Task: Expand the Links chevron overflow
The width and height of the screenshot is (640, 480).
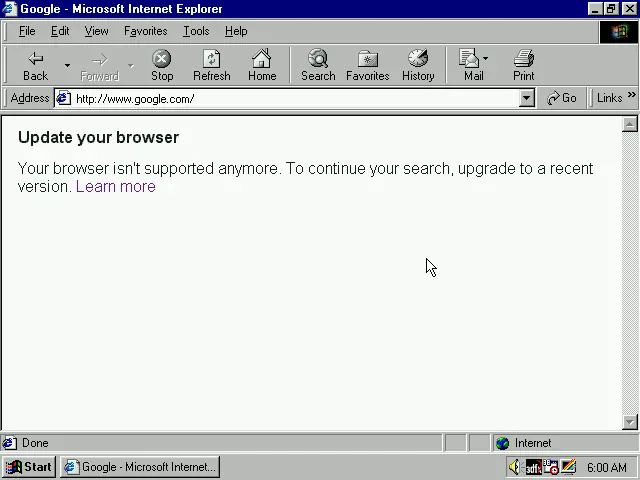Action: click(631, 95)
